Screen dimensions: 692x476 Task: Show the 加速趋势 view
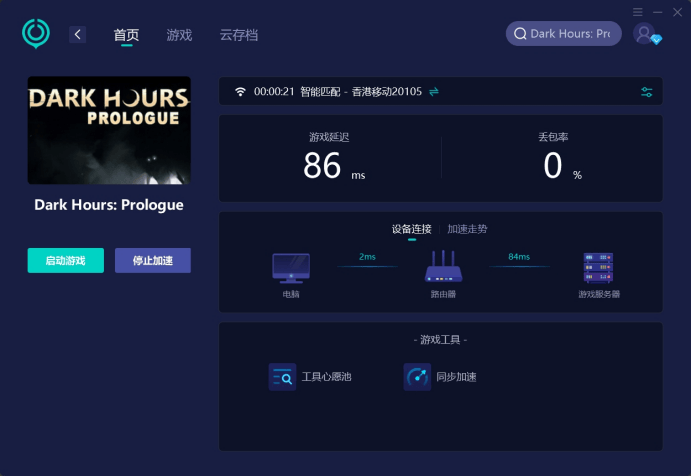click(467, 229)
